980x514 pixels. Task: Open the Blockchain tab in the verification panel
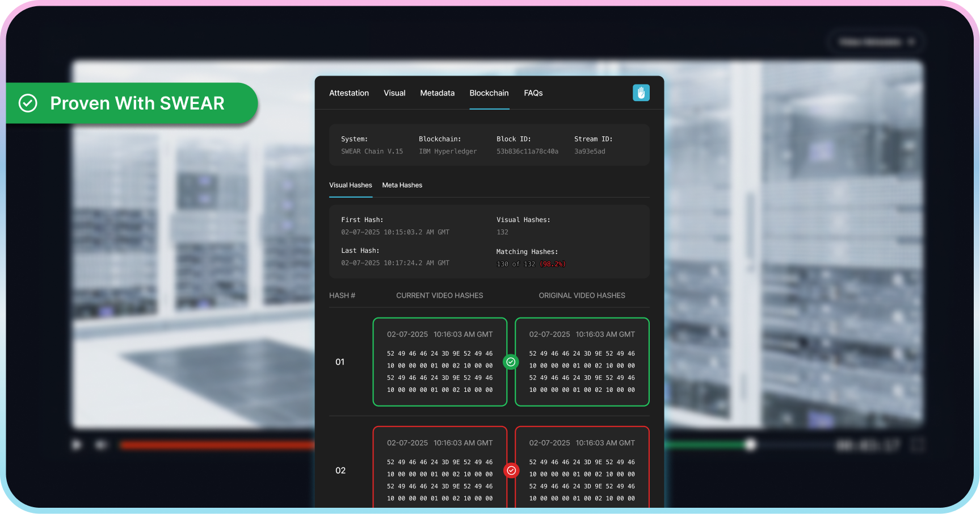pos(489,93)
